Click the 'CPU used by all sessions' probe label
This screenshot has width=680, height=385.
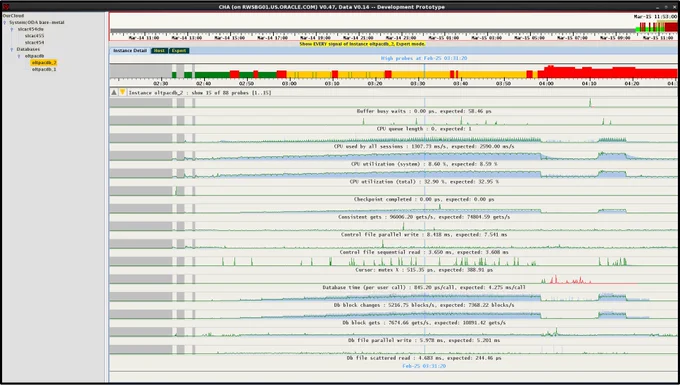(x=424, y=147)
